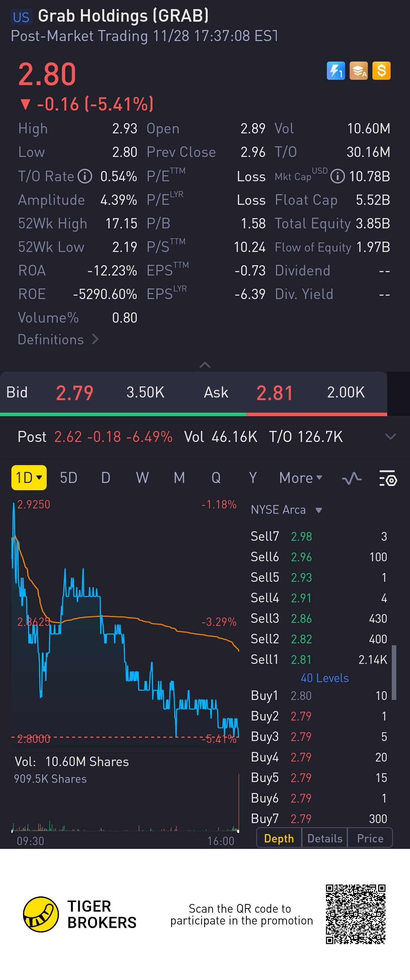Select the Sell2 2.82 order row
This screenshot has width=410, height=980.
click(319, 639)
